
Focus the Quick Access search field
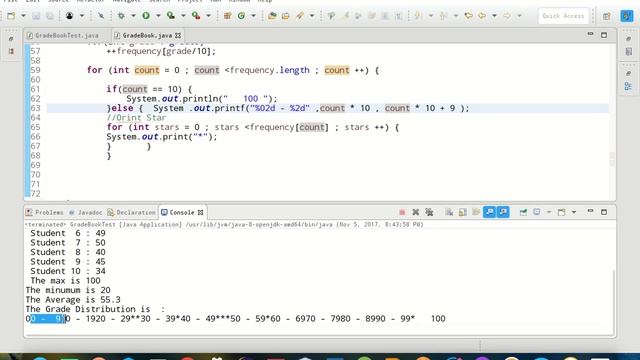pyautogui.click(x=563, y=16)
